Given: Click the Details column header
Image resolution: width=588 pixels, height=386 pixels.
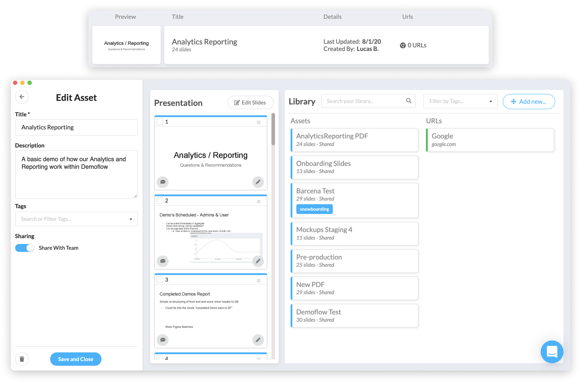Looking at the screenshot, I should click(332, 17).
